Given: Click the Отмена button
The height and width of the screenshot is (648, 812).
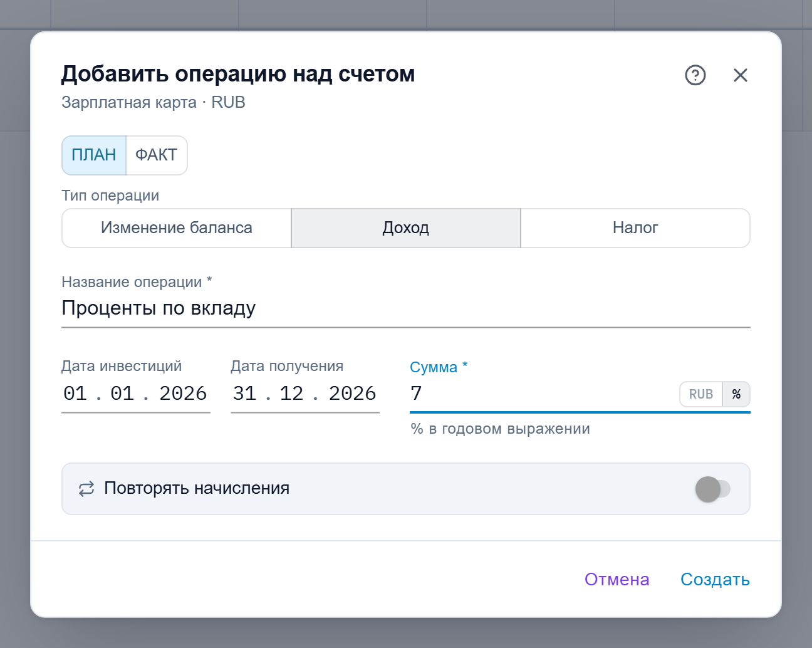Looking at the screenshot, I should point(617,579).
